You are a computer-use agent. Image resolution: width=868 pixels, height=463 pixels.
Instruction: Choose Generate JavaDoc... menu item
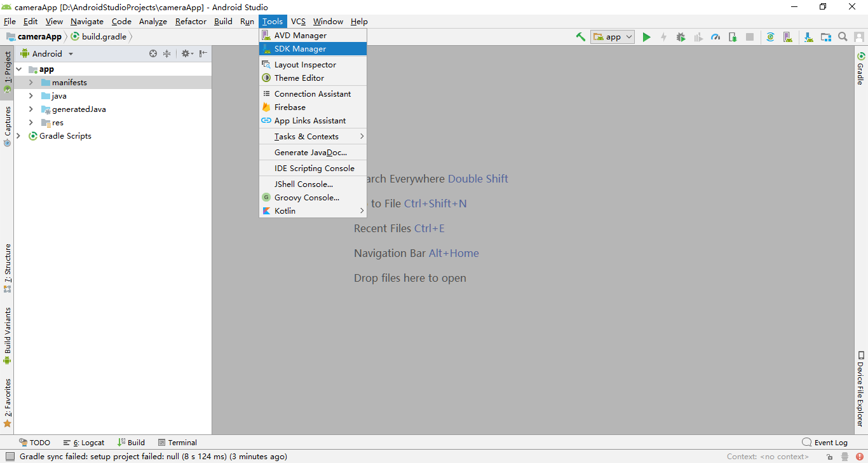coord(313,153)
